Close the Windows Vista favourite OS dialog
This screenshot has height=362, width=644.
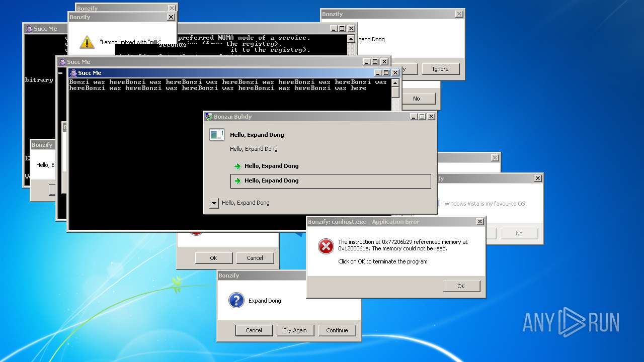pyautogui.click(x=537, y=178)
